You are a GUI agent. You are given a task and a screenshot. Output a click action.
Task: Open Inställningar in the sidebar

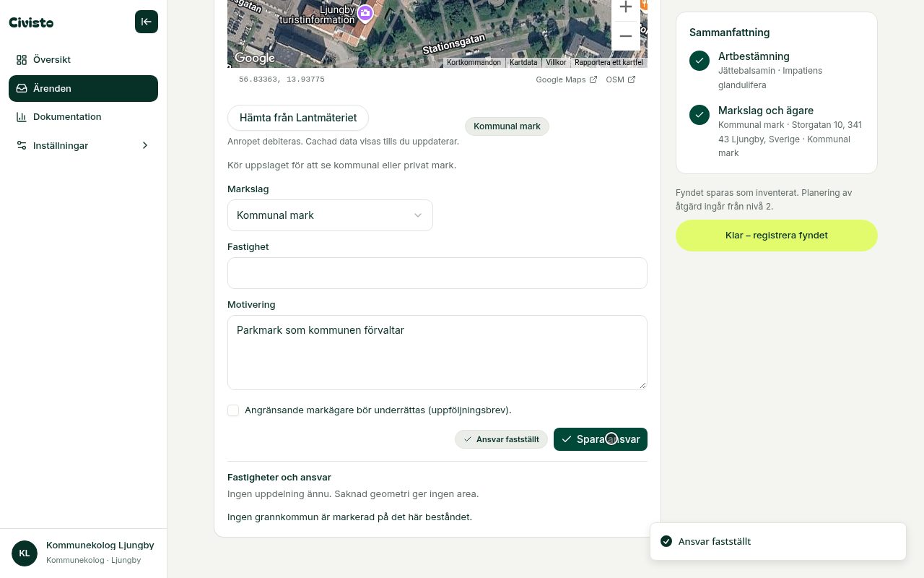pos(83,145)
